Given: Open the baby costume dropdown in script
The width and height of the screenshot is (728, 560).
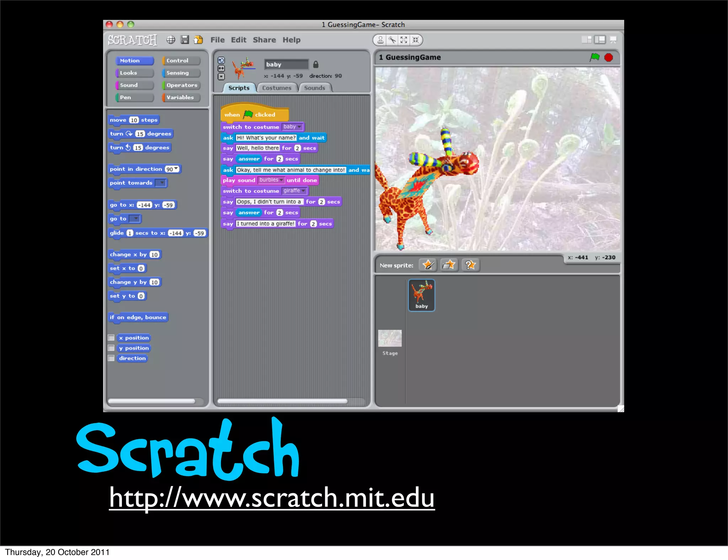Looking at the screenshot, I should 292,127.
